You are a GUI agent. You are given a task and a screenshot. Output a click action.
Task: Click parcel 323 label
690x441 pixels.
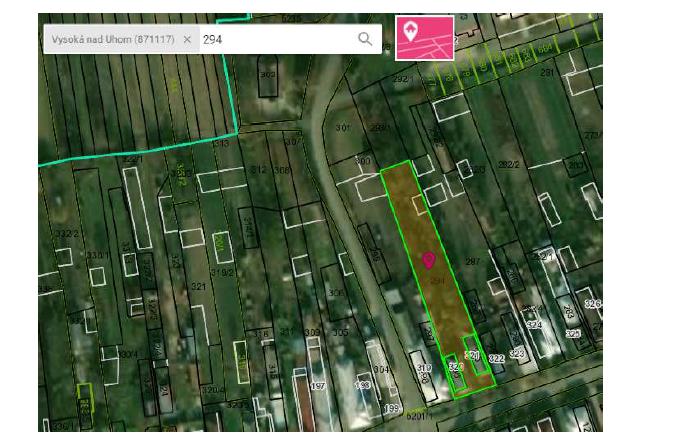(517, 353)
